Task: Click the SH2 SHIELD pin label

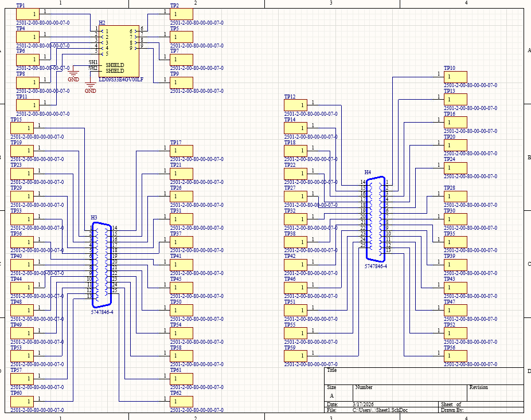Action: coord(115,70)
